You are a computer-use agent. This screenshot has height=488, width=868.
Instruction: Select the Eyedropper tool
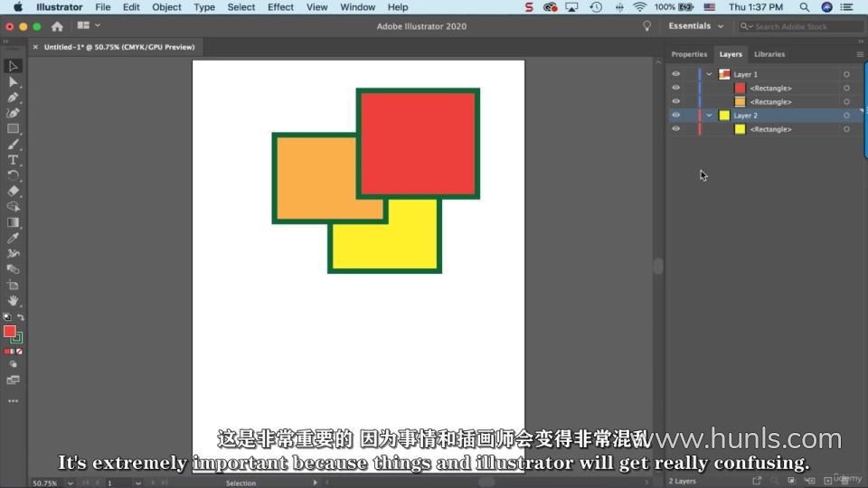pyautogui.click(x=13, y=238)
